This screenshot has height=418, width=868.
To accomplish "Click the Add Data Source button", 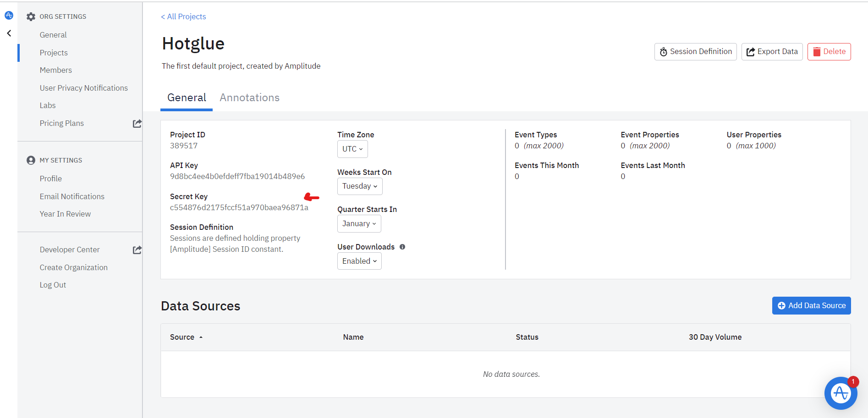I will [811, 305].
